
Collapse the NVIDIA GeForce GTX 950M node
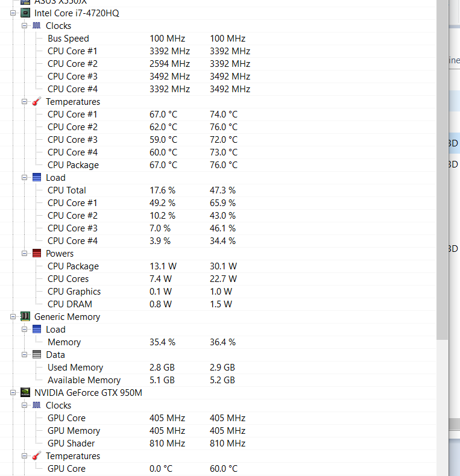[x=13, y=392]
